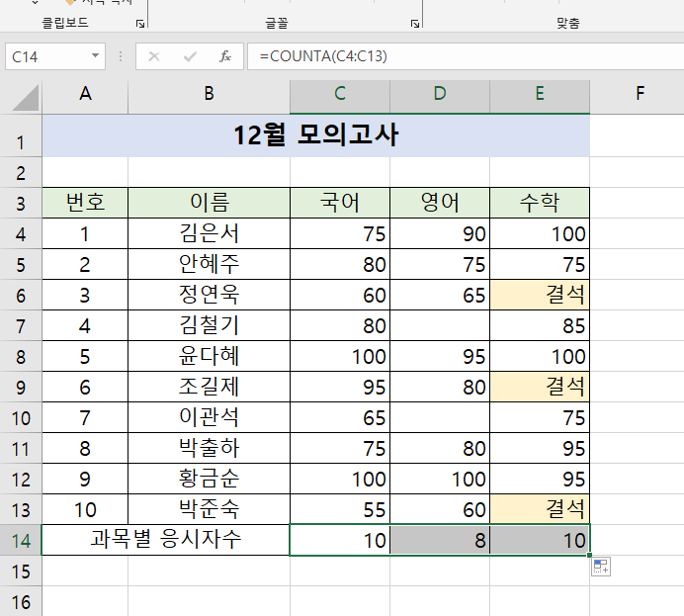Select the name cell '김은서'

(x=209, y=233)
